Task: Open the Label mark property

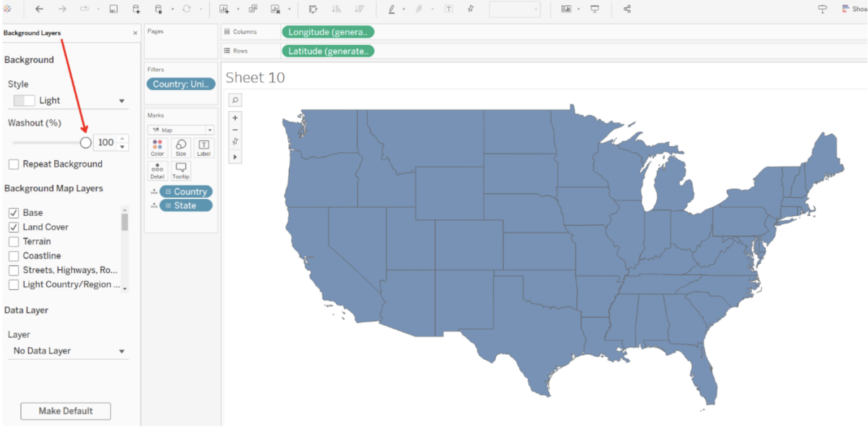Action: click(x=203, y=148)
